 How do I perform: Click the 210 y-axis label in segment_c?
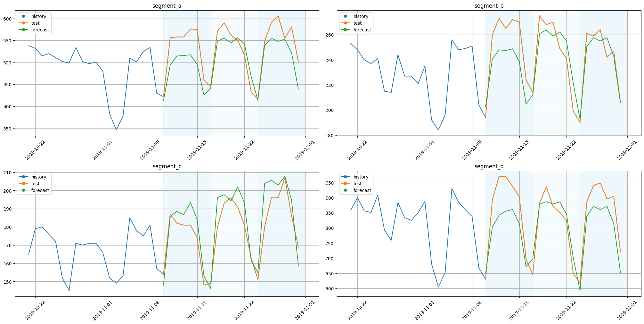(x=8, y=172)
